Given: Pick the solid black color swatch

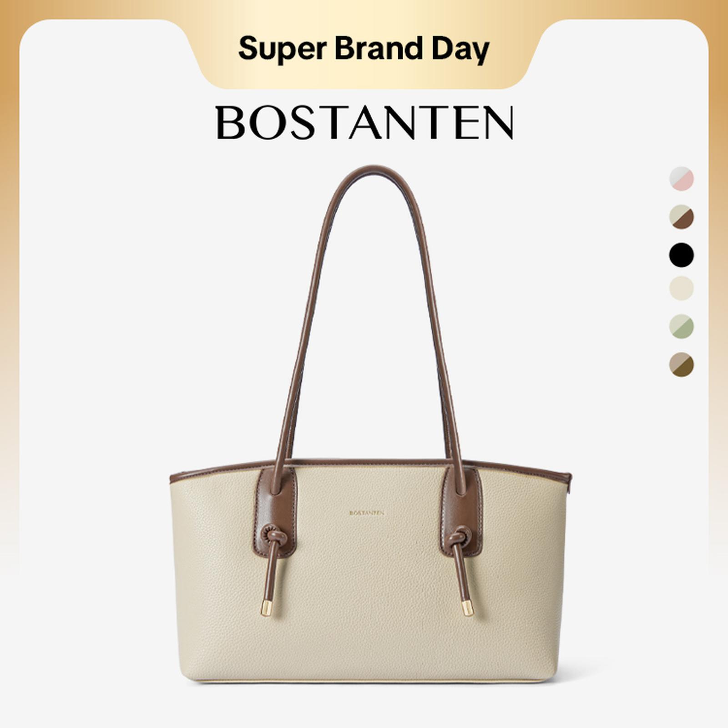Looking at the screenshot, I should 681,254.
